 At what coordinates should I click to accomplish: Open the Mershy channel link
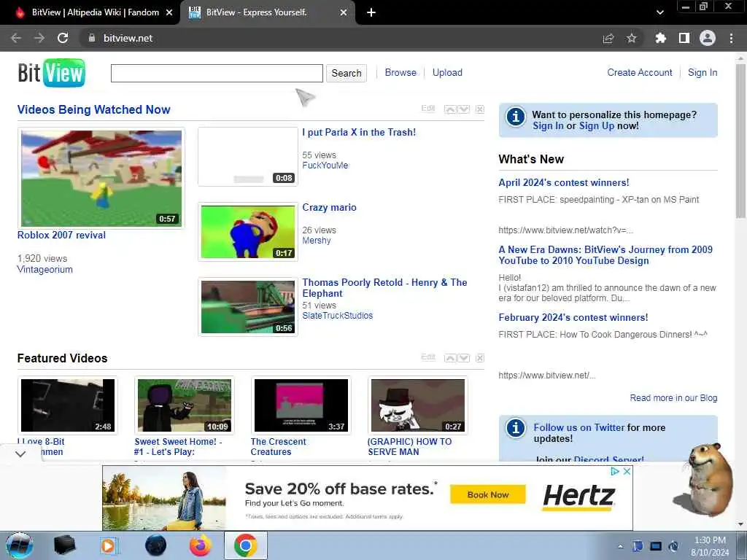click(317, 241)
